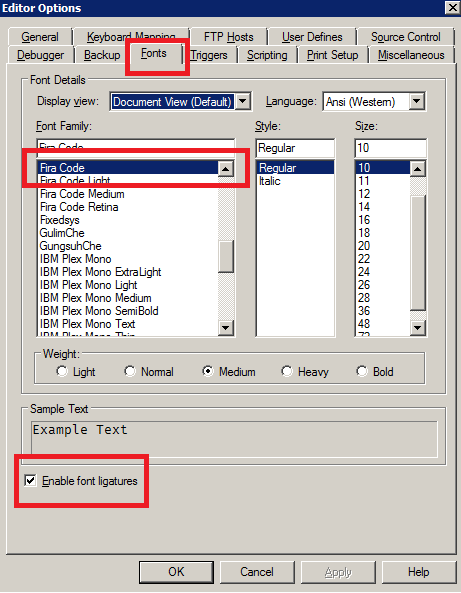This screenshot has height=593, width=461.
Task: Click the size list scrollbar thumb
Action: [418, 253]
